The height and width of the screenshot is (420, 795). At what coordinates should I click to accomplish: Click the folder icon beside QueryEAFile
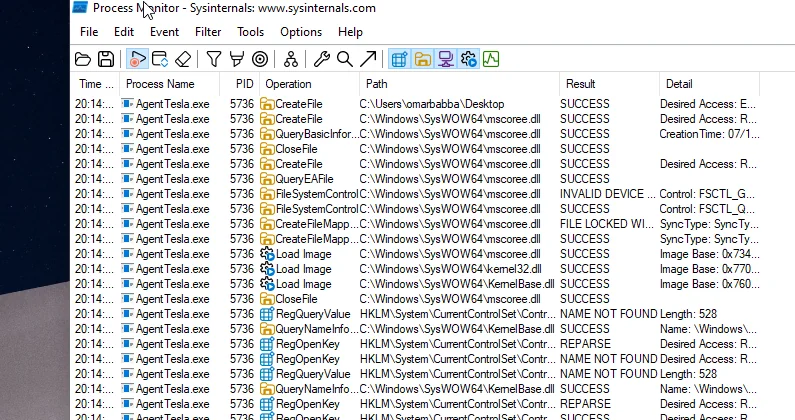267,179
